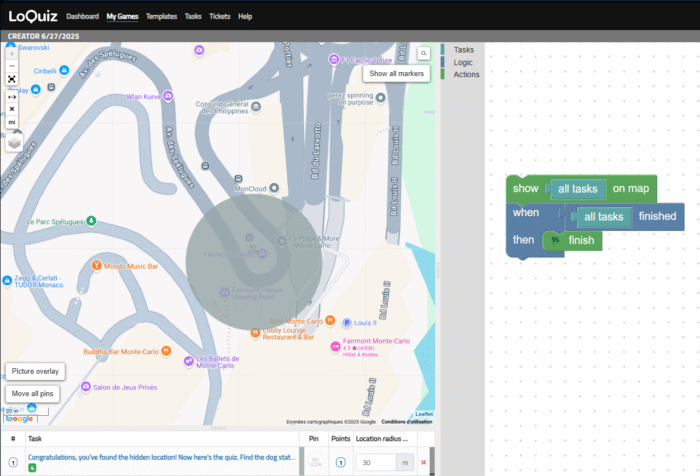Open Leaflet attribution link

click(424, 414)
